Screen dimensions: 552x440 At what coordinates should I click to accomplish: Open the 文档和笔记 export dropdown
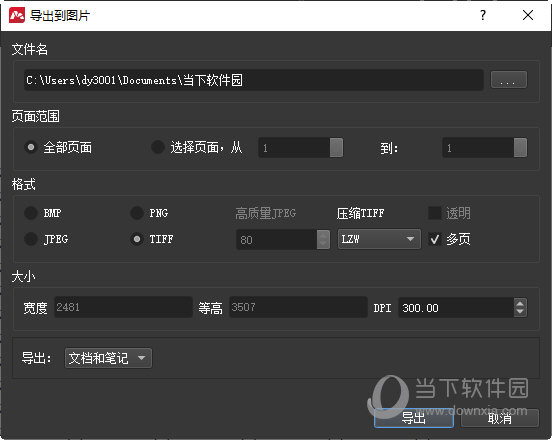tap(108, 358)
